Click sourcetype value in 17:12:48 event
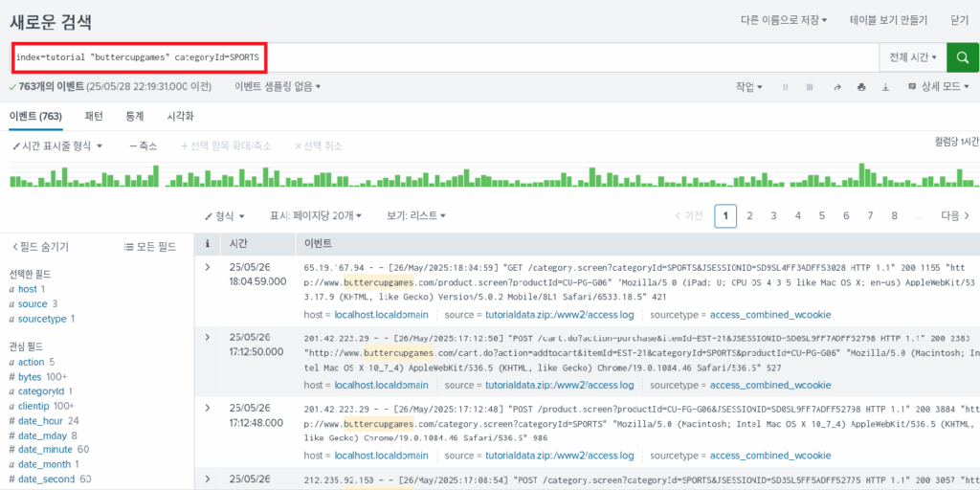Image resolution: width=980 pixels, height=490 pixels. pyautogui.click(x=770, y=455)
